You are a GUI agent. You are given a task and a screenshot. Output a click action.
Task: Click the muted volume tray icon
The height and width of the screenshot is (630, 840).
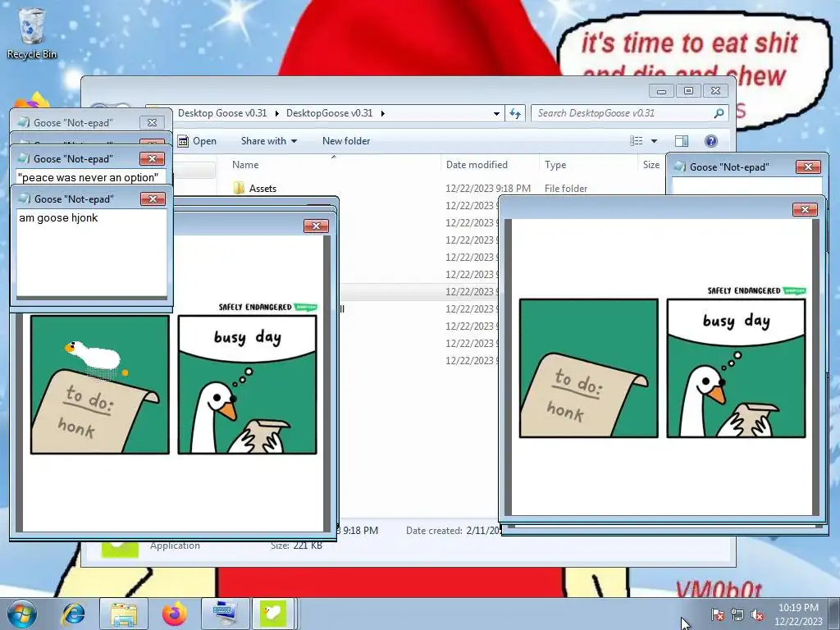pyautogui.click(x=757, y=614)
